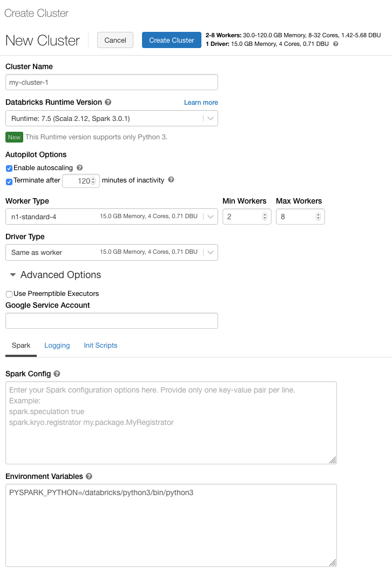Screen dimensions: 392x588
Task: Disable the Enable autoscaling checkbox
Action: [x=9, y=168]
